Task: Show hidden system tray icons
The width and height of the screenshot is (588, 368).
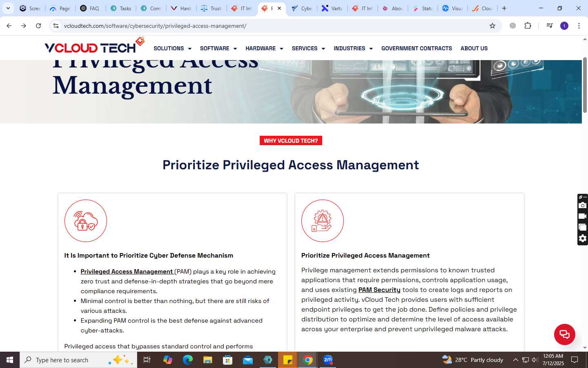Action: [x=515, y=360]
